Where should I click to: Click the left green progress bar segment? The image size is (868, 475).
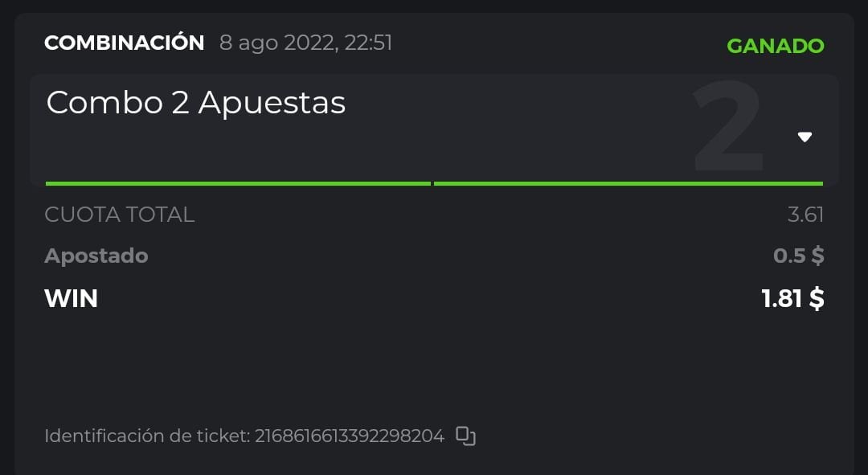(x=238, y=183)
